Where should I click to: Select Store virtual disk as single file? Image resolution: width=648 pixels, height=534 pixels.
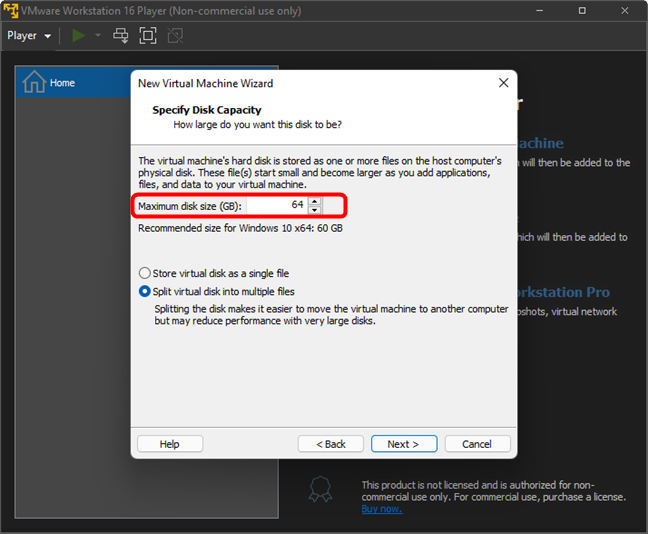(x=214, y=273)
